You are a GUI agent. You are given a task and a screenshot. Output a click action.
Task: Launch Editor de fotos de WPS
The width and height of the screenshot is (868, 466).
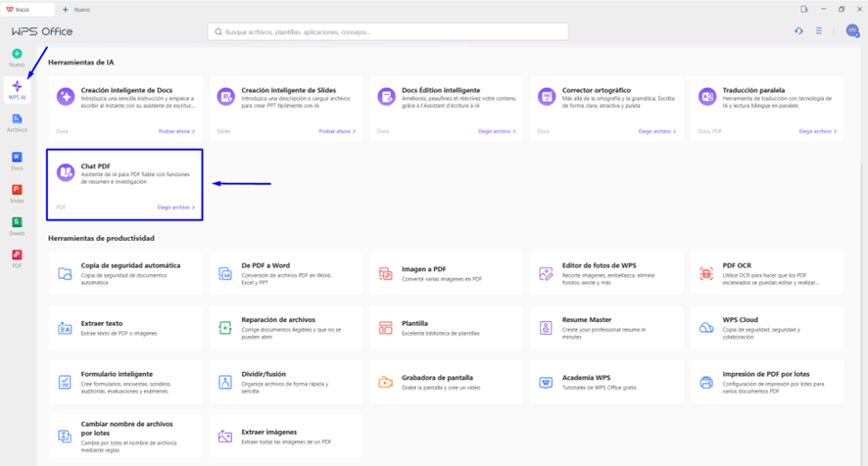point(606,273)
